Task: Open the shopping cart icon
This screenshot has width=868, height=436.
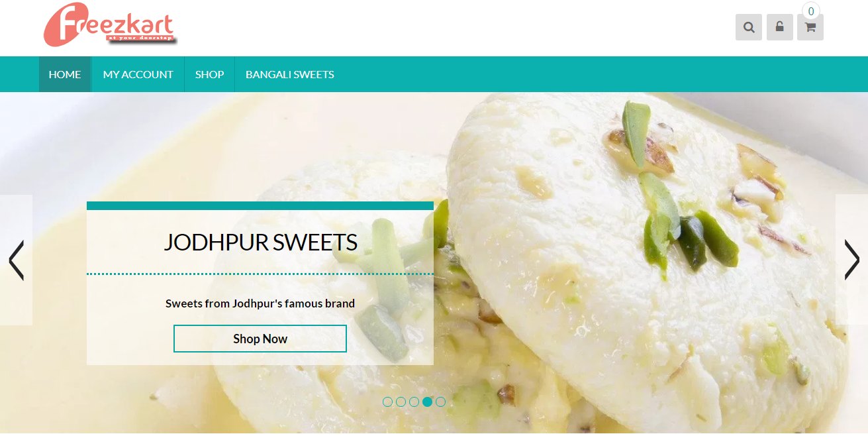Action: pyautogui.click(x=810, y=27)
